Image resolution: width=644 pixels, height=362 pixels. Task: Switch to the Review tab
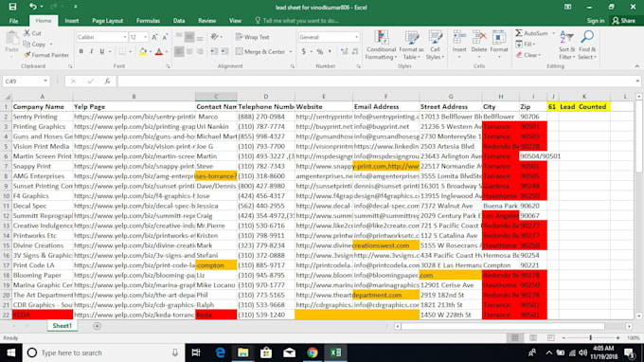[x=206, y=21]
